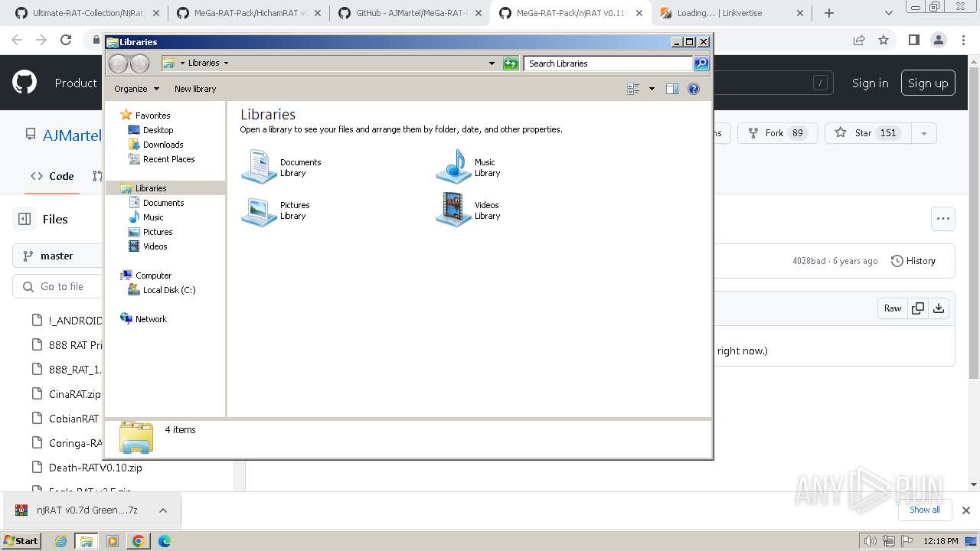Toggle Chrome side panel icon
The height and width of the screenshot is (551, 980).
point(913,40)
